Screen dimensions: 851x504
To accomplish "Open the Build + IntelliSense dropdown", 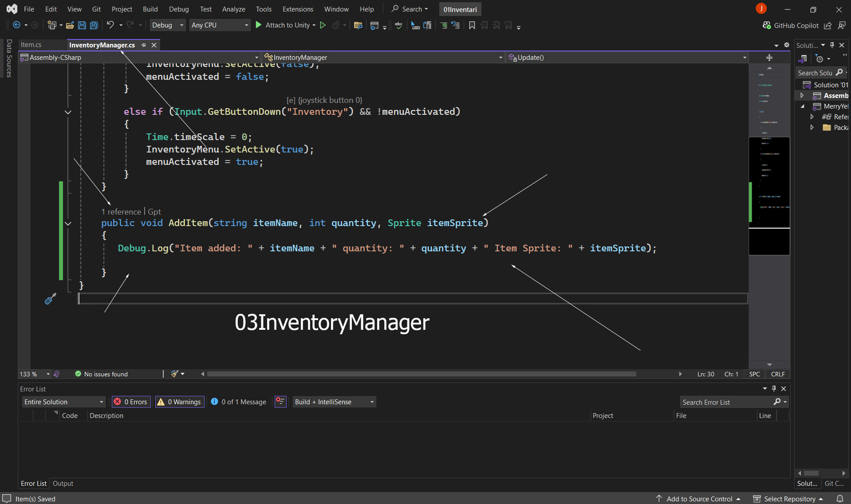I will point(334,402).
